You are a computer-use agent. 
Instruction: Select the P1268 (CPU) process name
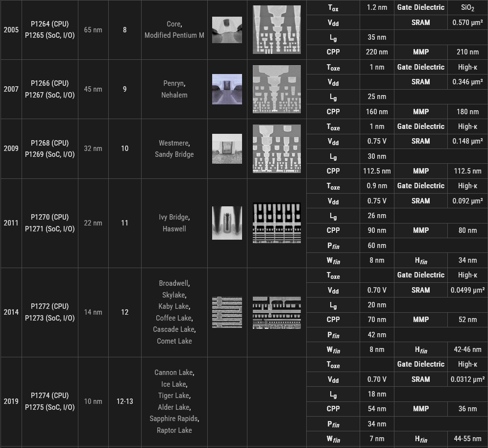(x=50, y=143)
